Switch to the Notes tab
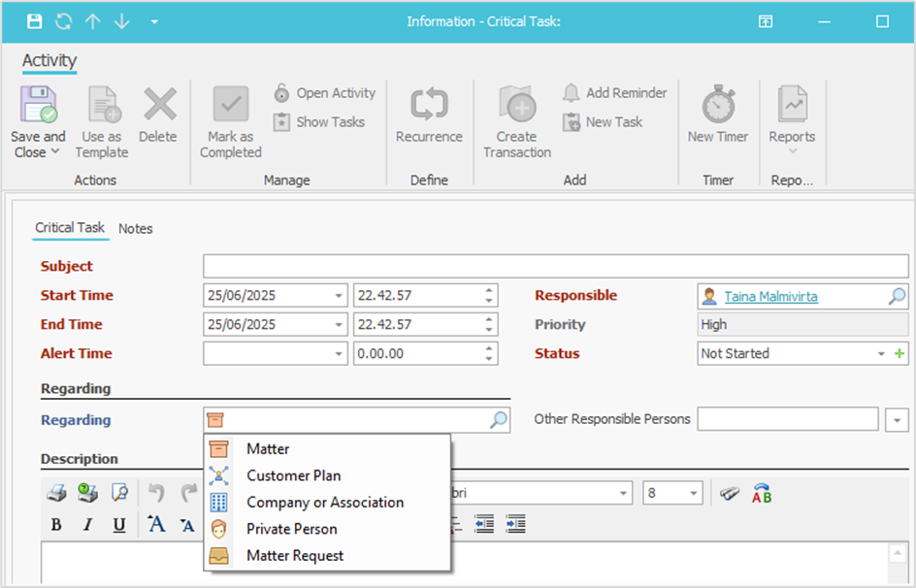Viewport: 916px width, 588px height. point(136,229)
